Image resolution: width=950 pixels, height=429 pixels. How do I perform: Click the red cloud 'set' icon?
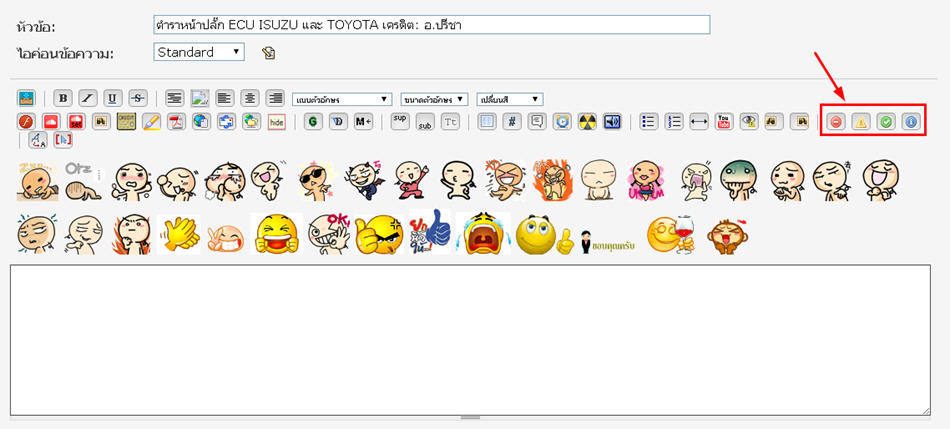76,122
